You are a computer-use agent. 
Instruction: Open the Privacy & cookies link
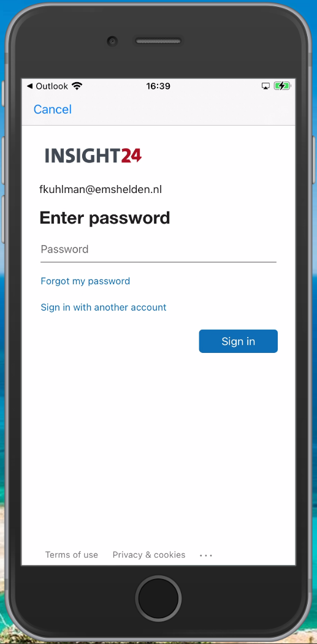coord(149,555)
